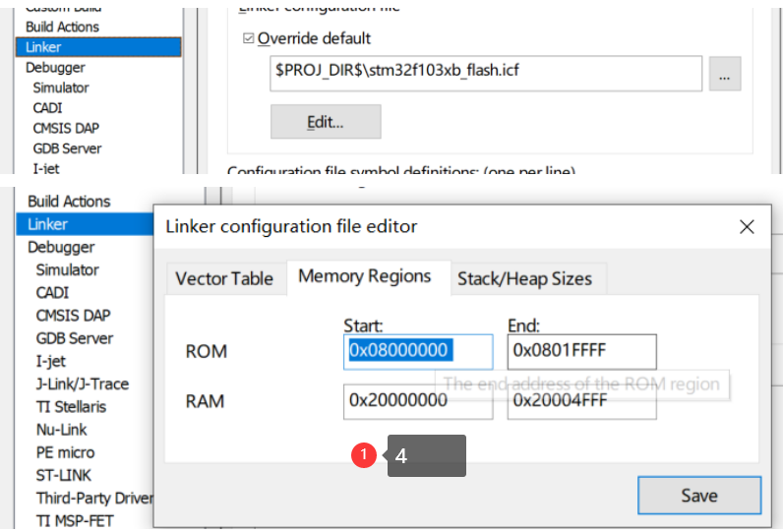783x532 pixels.
Task: Click the RAM Start address field
Action: [x=418, y=400]
